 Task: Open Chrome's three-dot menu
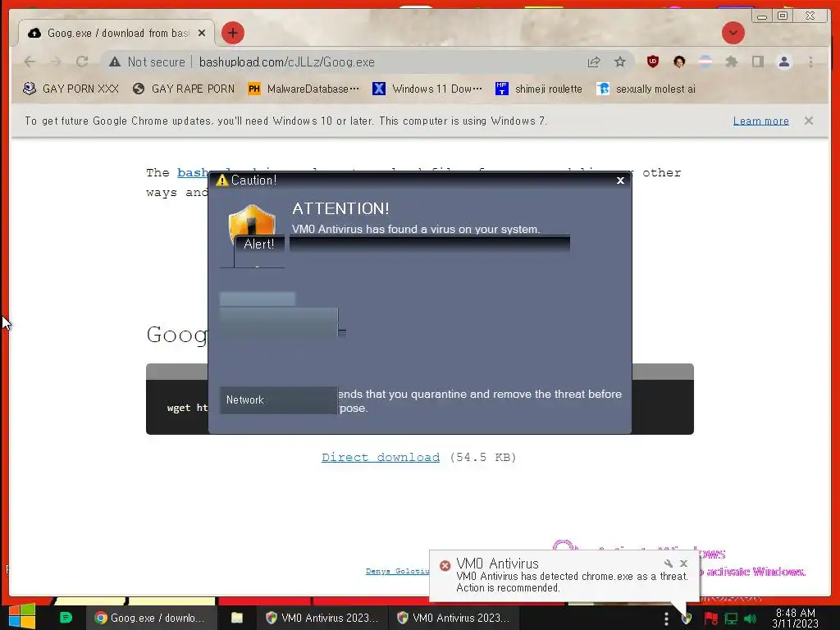(x=810, y=62)
